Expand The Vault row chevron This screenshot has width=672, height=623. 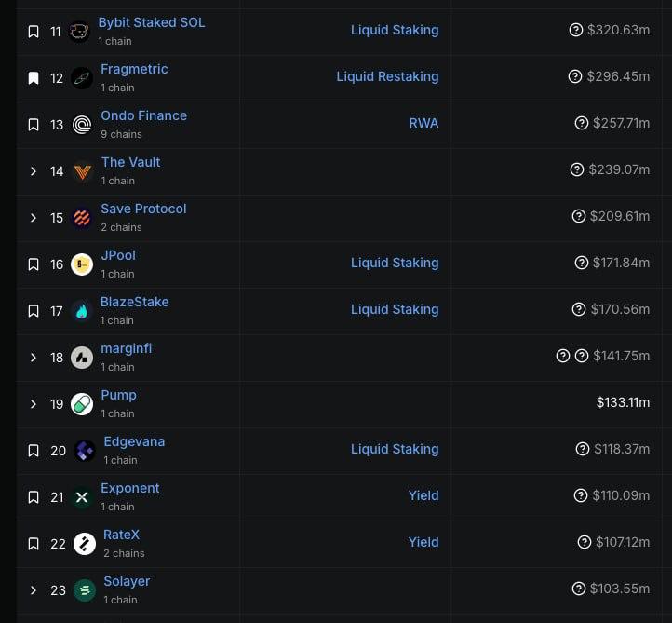34,171
